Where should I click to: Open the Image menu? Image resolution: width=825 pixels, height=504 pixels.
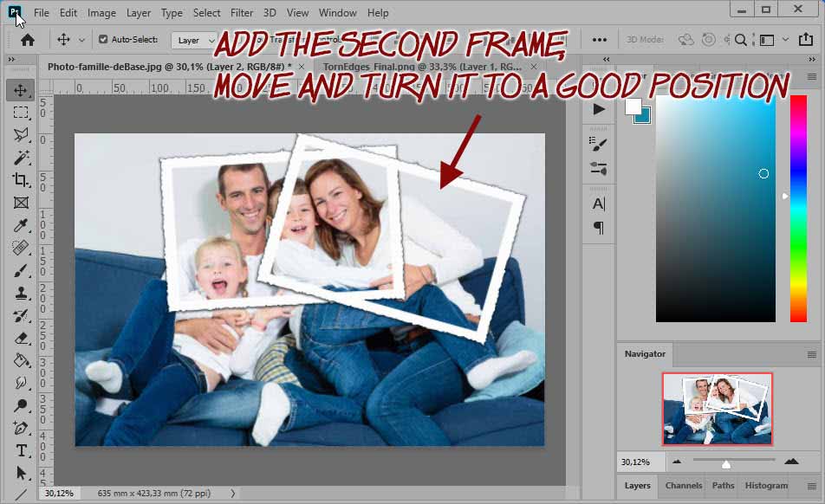pyautogui.click(x=101, y=13)
